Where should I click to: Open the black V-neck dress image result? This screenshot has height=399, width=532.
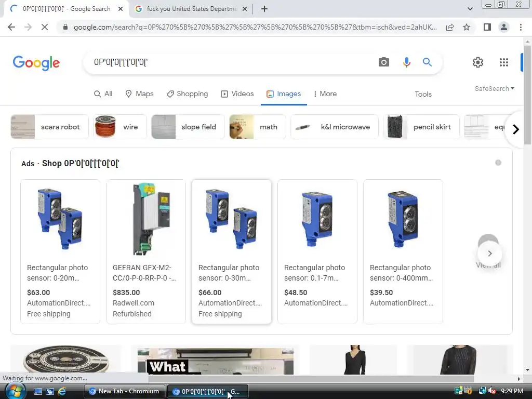[x=353, y=361]
